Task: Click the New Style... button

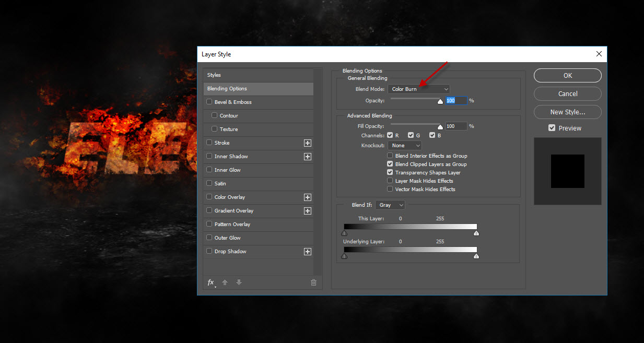Action: point(567,112)
